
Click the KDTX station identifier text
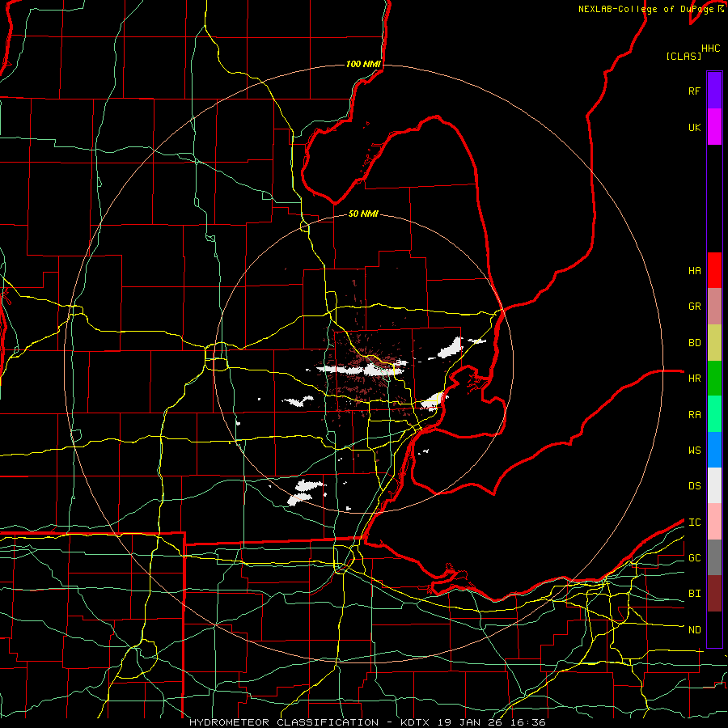(416, 722)
